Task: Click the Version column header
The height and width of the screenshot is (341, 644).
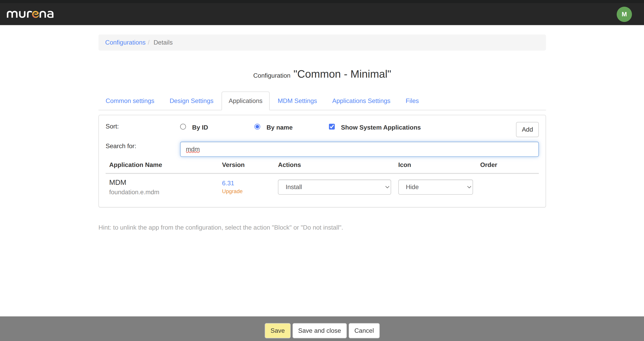Action: (x=233, y=165)
